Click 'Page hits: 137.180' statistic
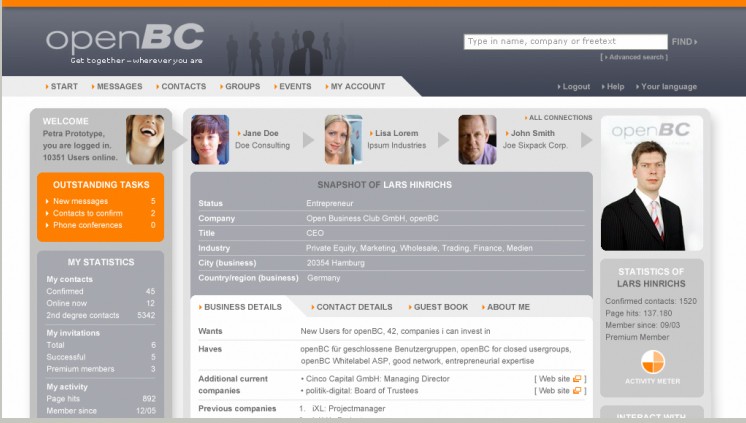The width and height of the screenshot is (746, 423). click(x=638, y=313)
